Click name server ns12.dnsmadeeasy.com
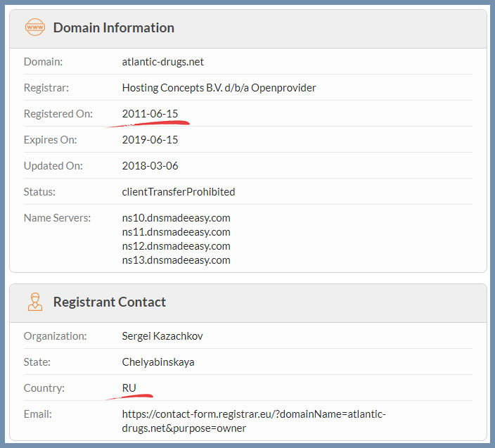This screenshot has width=495, height=448. [x=176, y=246]
